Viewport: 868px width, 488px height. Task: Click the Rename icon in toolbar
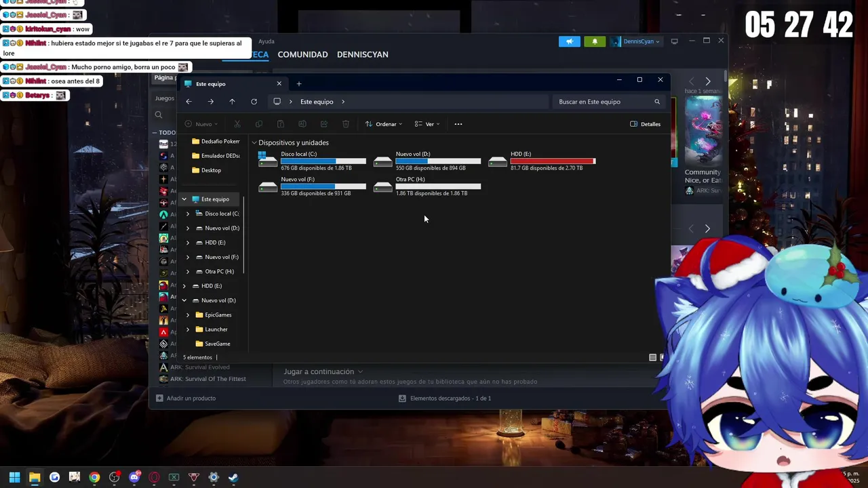click(302, 124)
